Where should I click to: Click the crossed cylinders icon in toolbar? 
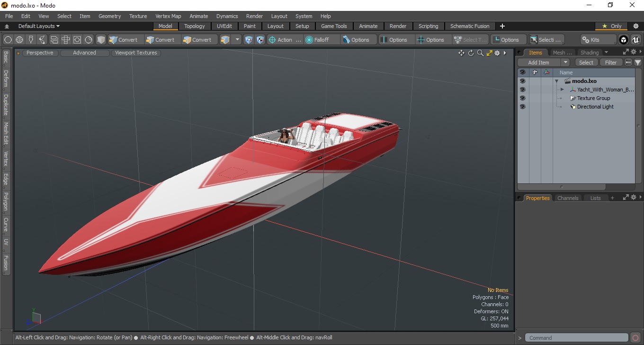(x=66, y=40)
